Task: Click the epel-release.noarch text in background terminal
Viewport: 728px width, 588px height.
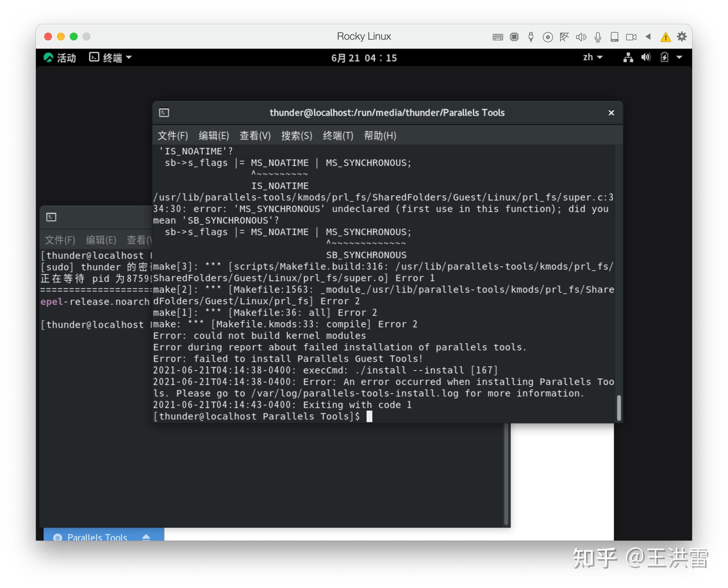Action: click(95, 301)
